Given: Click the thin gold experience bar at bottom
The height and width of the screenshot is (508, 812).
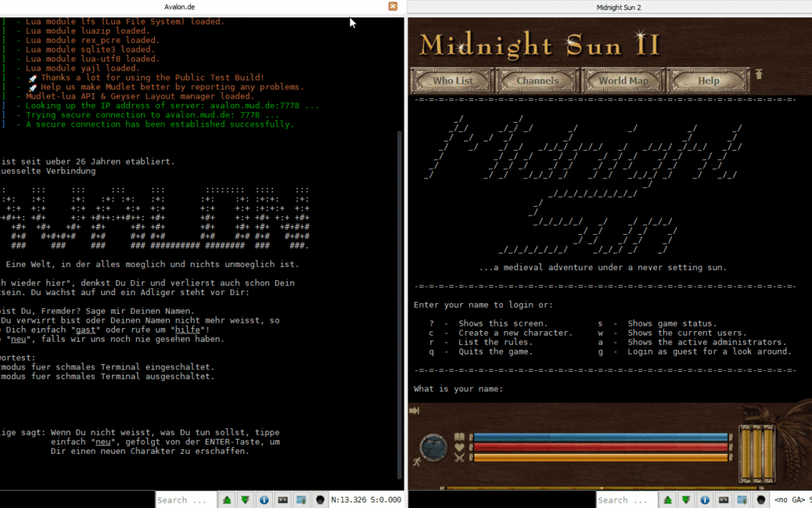Looking at the screenshot, I should point(601,488).
